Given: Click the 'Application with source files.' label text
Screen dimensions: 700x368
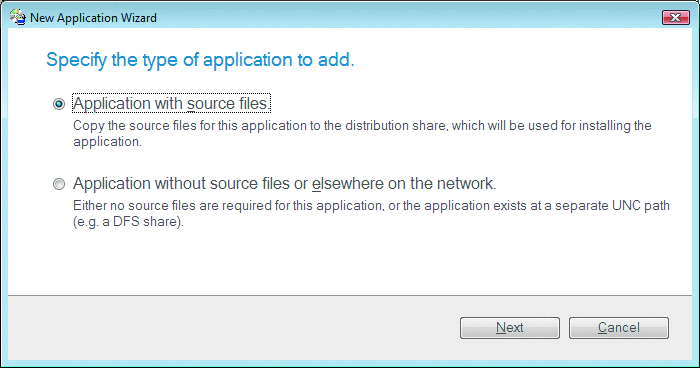Looking at the screenshot, I should (171, 104).
